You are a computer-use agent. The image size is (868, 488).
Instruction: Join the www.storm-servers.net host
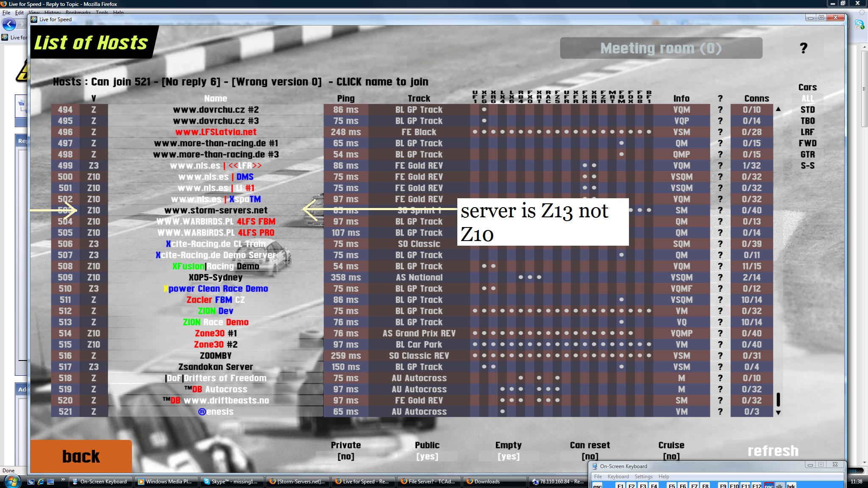pos(216,211)
